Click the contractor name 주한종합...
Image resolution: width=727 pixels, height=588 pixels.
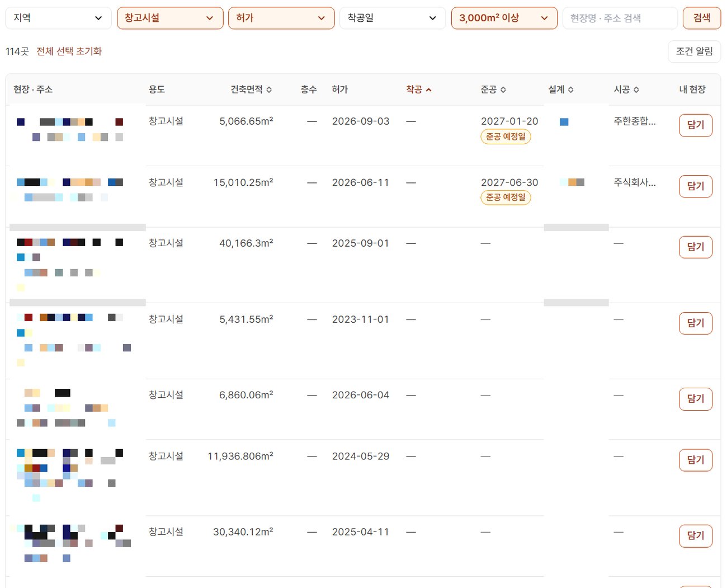tap(635, 121)
